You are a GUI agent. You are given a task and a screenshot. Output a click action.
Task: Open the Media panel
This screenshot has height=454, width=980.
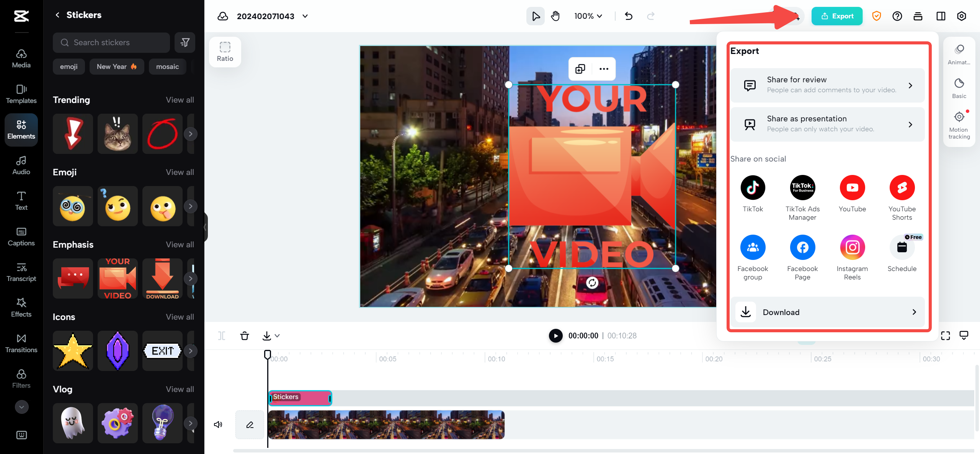point(21,58)
